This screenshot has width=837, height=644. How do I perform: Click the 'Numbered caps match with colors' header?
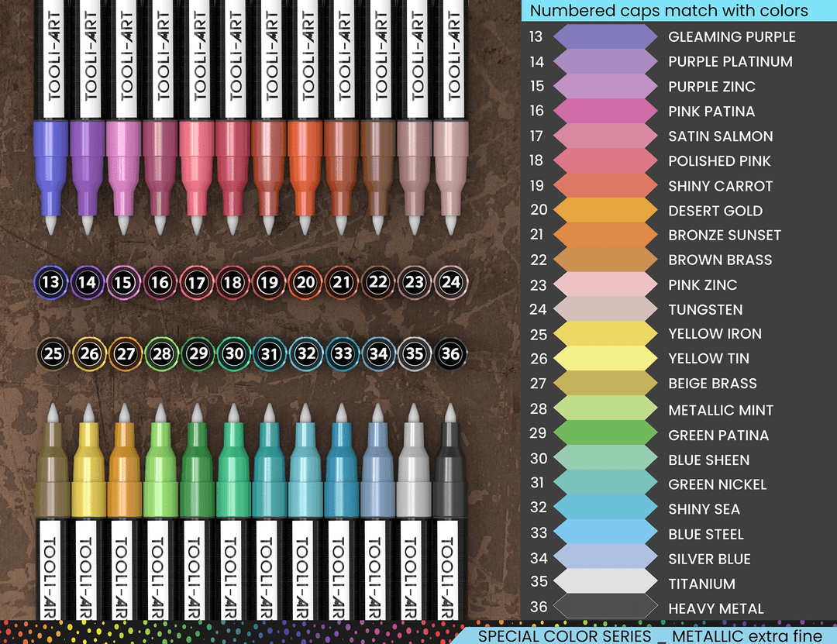click(x=669, y=11)
